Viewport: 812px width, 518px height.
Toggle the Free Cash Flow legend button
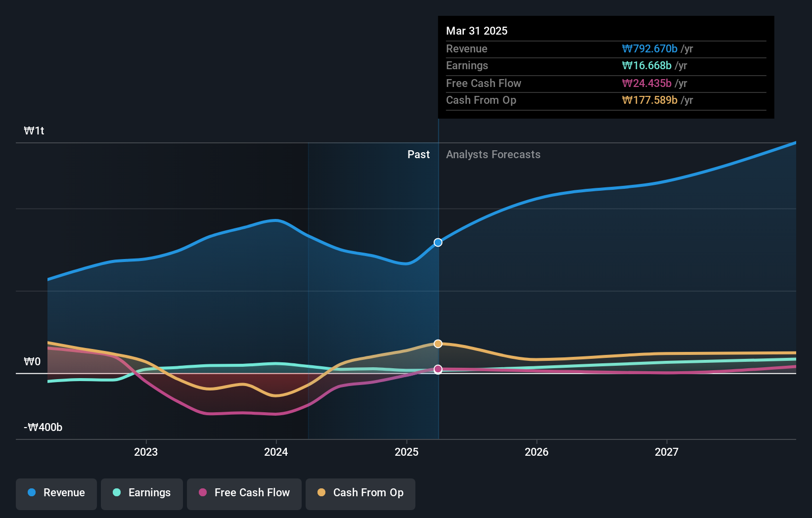point(244,494)
